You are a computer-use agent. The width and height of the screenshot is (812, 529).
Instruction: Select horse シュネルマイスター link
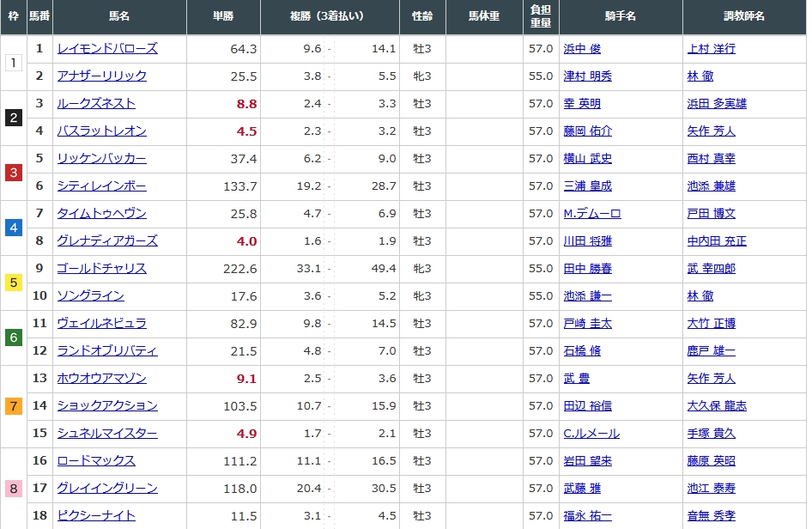point(107,434)
